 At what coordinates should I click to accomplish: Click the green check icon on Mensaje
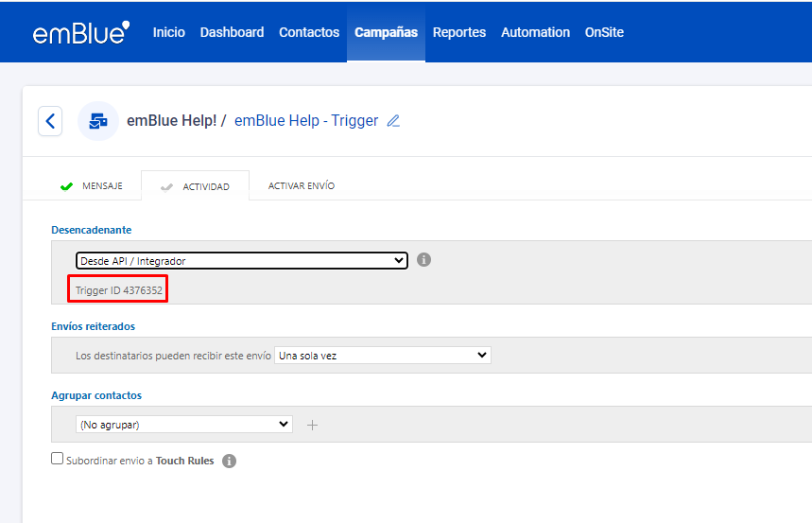click(66, 186)
